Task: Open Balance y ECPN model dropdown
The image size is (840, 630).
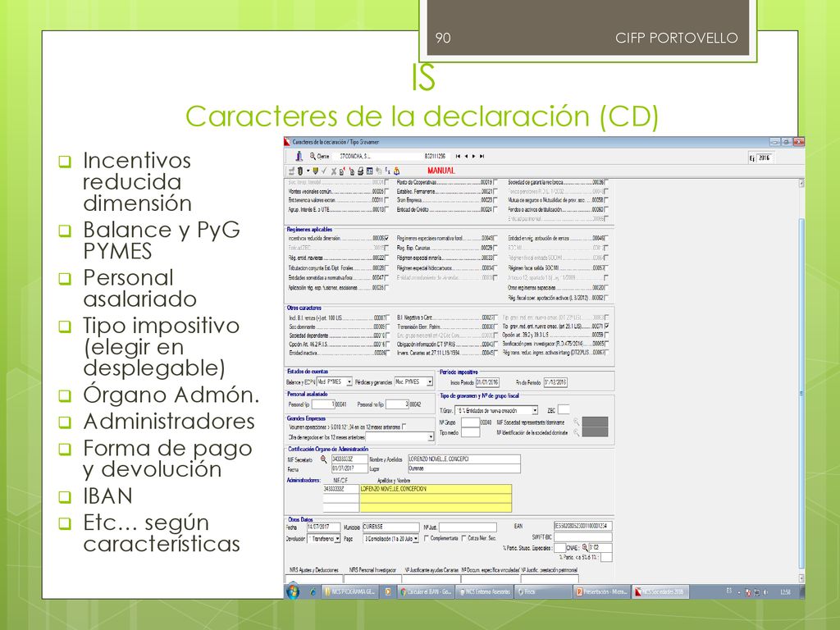Action: tap(349, 382)
